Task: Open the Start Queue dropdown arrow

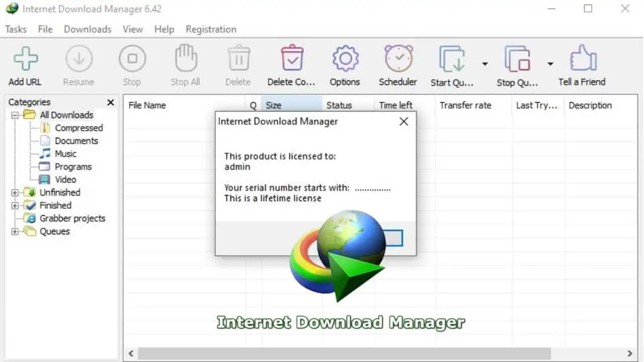Action: click(485, 64)
